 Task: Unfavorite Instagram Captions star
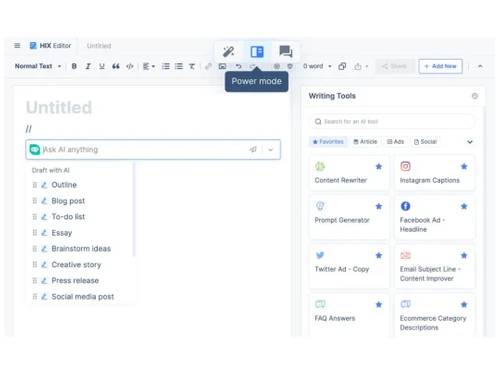[464, 166]
